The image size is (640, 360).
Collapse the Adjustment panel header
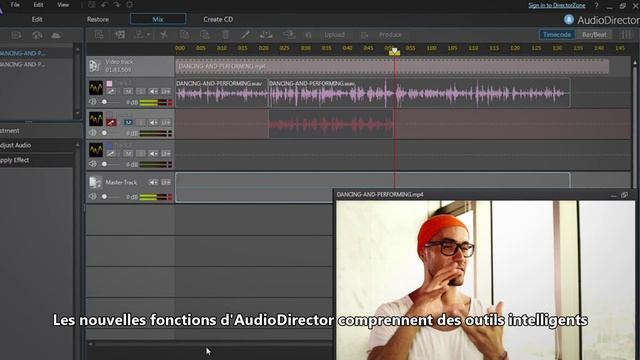point(41,131)
